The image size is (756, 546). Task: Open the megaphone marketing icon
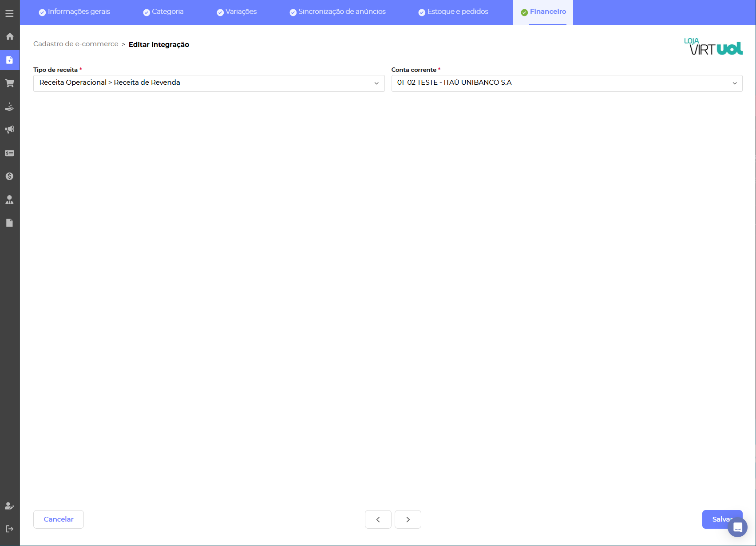(9, 130)
